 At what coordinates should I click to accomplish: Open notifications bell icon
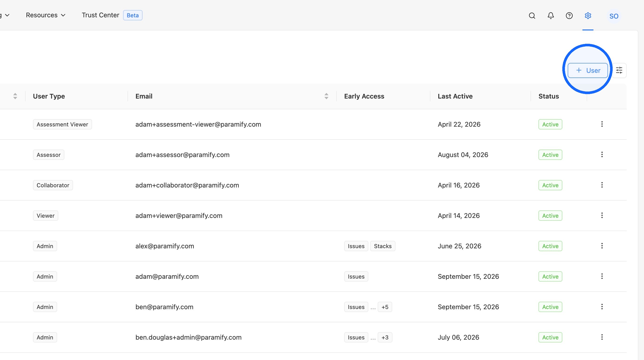(x=550, y=16)
